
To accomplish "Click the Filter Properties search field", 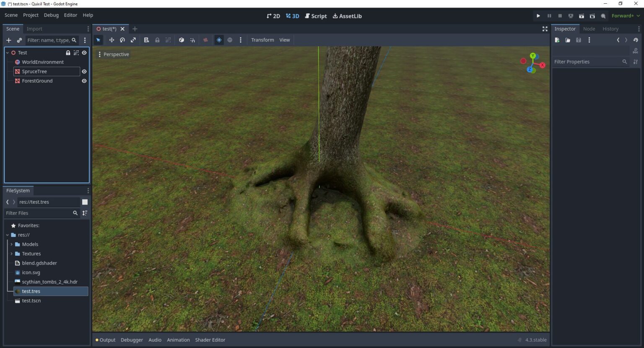I will point(587,62).
